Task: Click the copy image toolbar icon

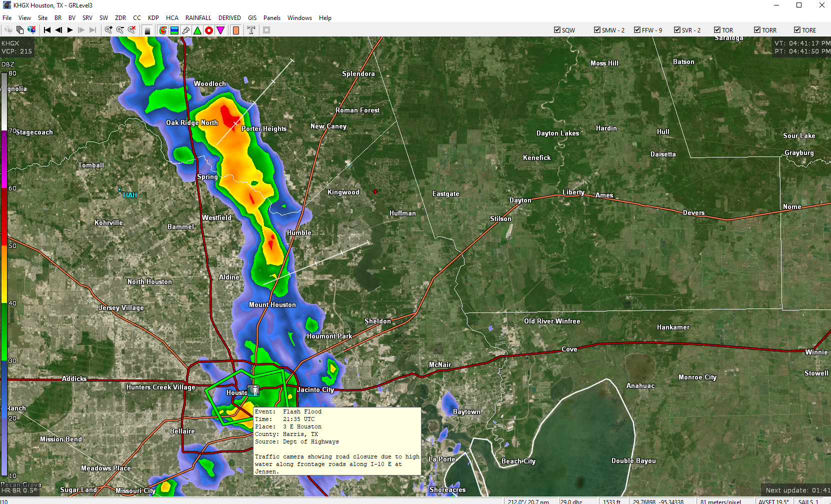Action: tap(20, 30)
